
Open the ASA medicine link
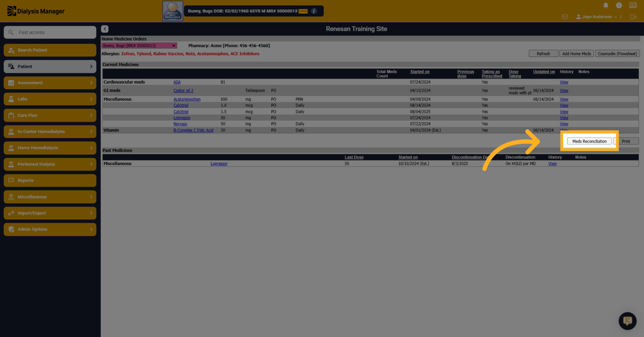pyautogui.click(x=177, y=82)
